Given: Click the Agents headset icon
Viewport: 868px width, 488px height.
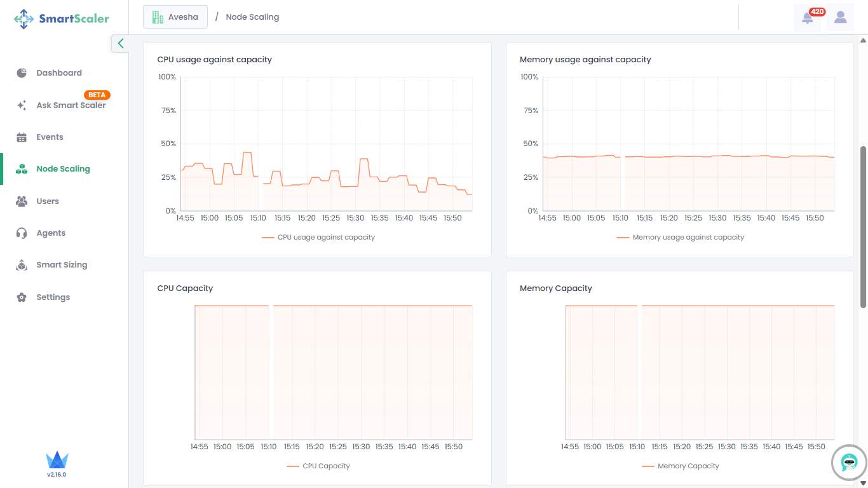Looking at the screenshot, I should pyautogui.click(x=22, y=233).
